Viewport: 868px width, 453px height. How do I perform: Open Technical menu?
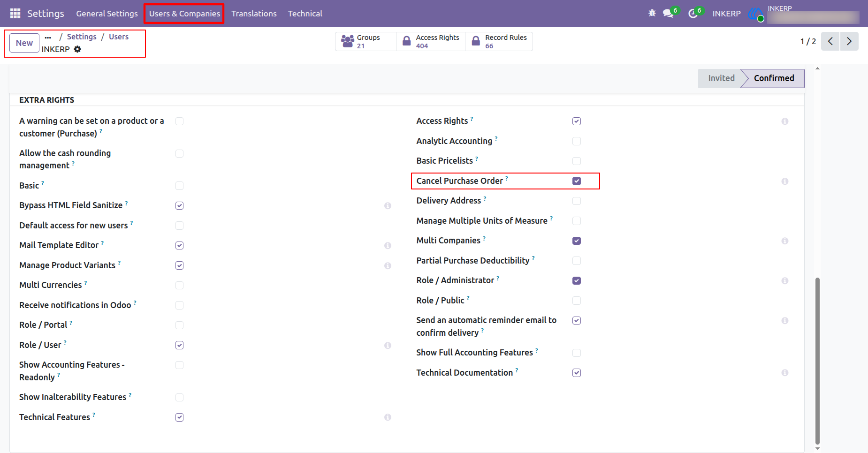coord(305,14)
